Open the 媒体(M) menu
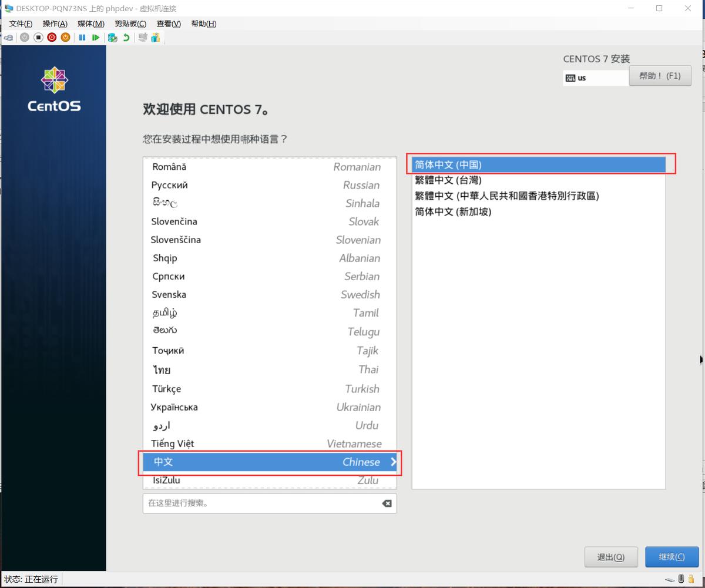 pos(90,23)
